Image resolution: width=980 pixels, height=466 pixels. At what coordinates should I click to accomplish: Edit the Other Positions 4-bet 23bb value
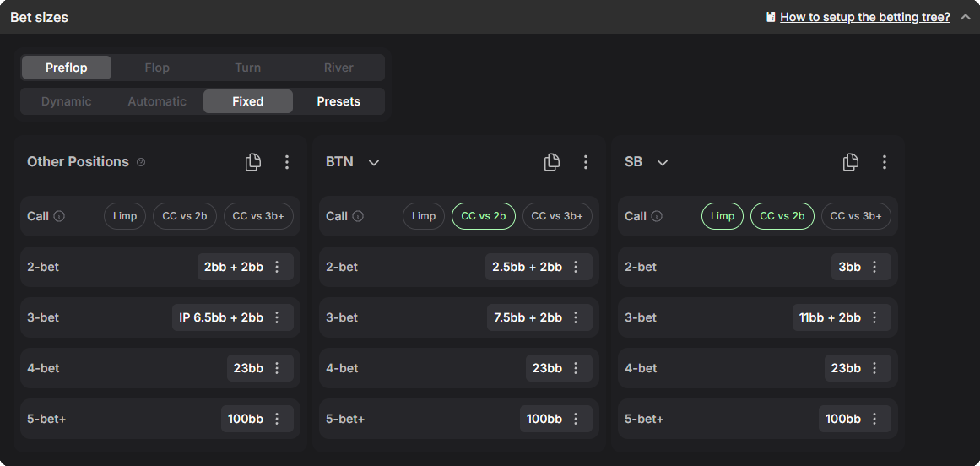pyautogui.click(x=248, y=368)
